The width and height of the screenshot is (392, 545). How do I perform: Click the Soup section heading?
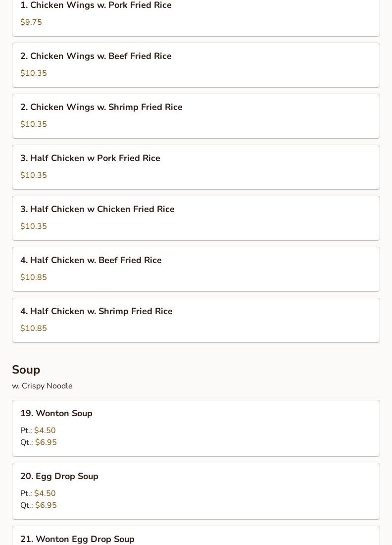click(26, 370)
